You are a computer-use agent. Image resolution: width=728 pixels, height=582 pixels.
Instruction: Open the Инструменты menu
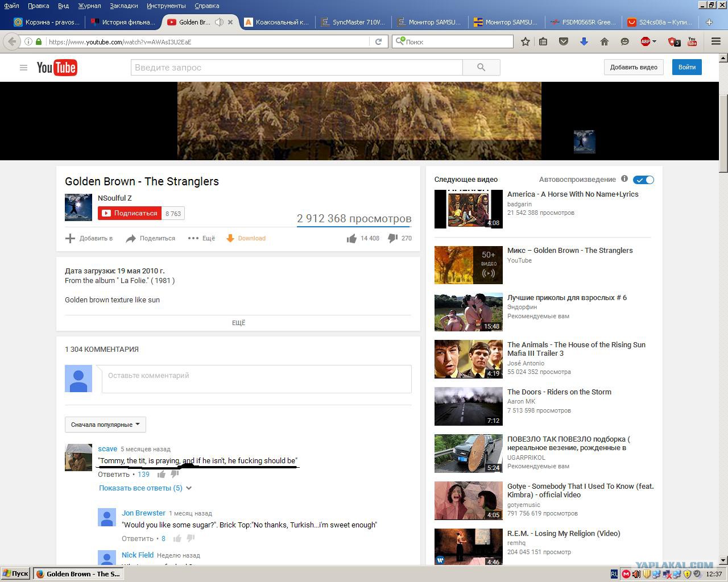[x=166, y=6]
